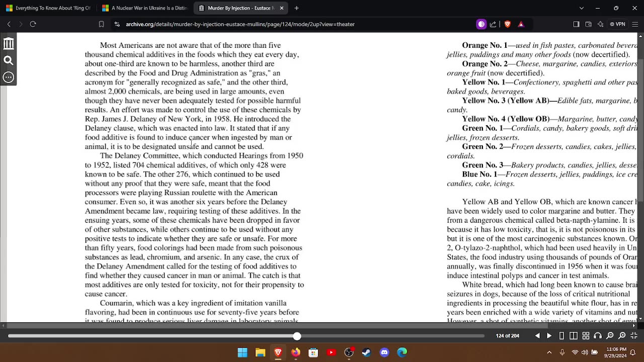The width and height of the screenshot is (644, 362).
Task: Click the book page navigation slider handle
Action: pyautogui.click(x=297, y=336)
